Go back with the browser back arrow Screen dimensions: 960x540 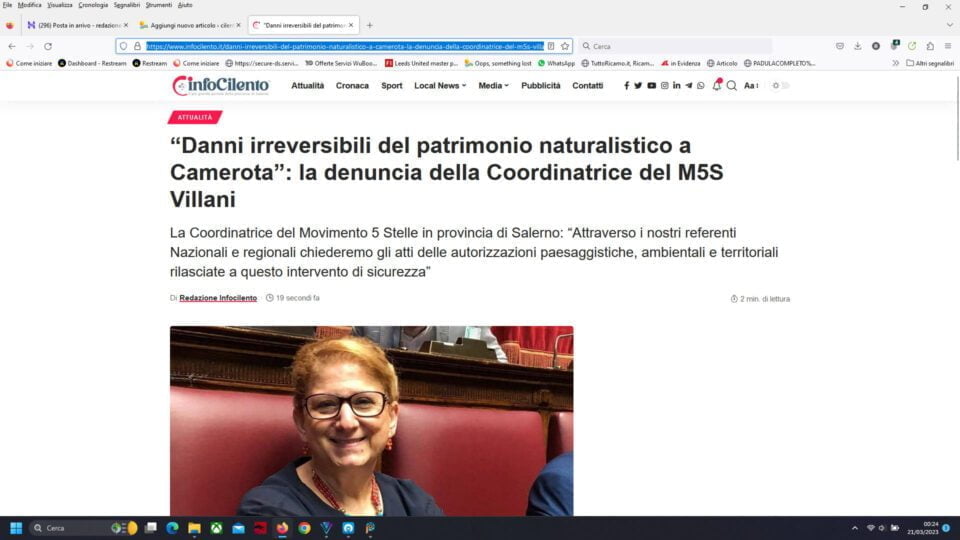pos(12,46)
